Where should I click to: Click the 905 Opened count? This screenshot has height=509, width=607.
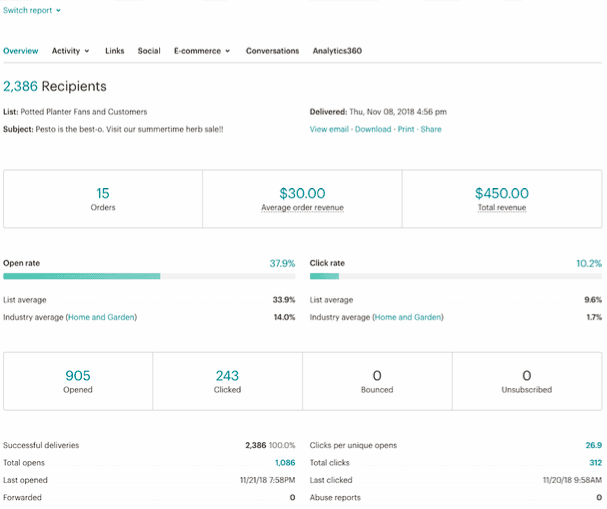[78, 375]
